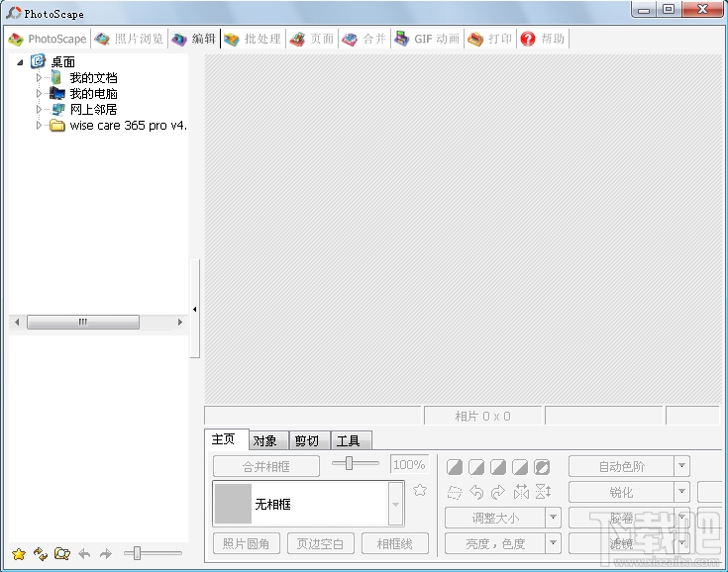Expand the 我的文档 tree node
Screen dimensions: 728x572
[x=39, y=78]
